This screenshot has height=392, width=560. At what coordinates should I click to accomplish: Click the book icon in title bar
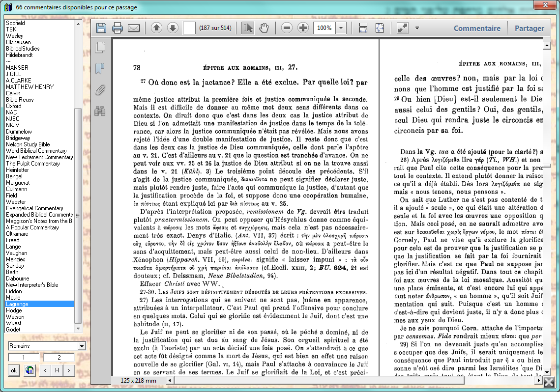(x=8, y=7)
